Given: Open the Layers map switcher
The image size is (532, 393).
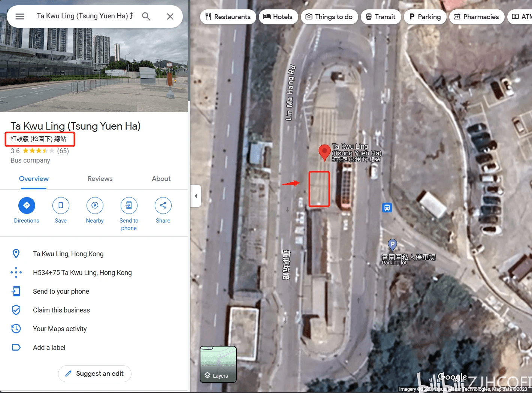Looking at the screenshot, I should [218, 364].
